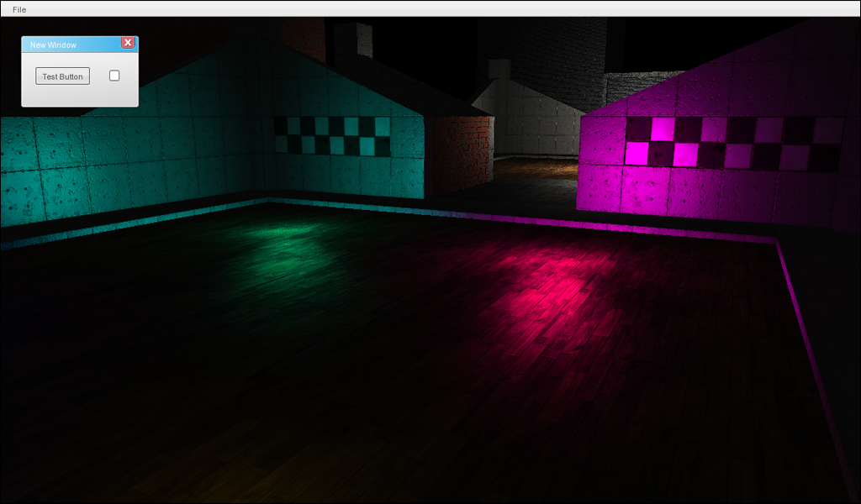
Task: Close the New Window dialog
Action: pyautogui.click(x=128, y=43)
